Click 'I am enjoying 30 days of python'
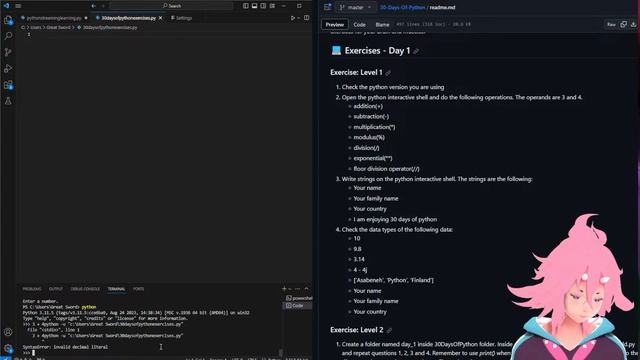Image resolution: width=640 pixels, height=360 pixels. (395, 219)
